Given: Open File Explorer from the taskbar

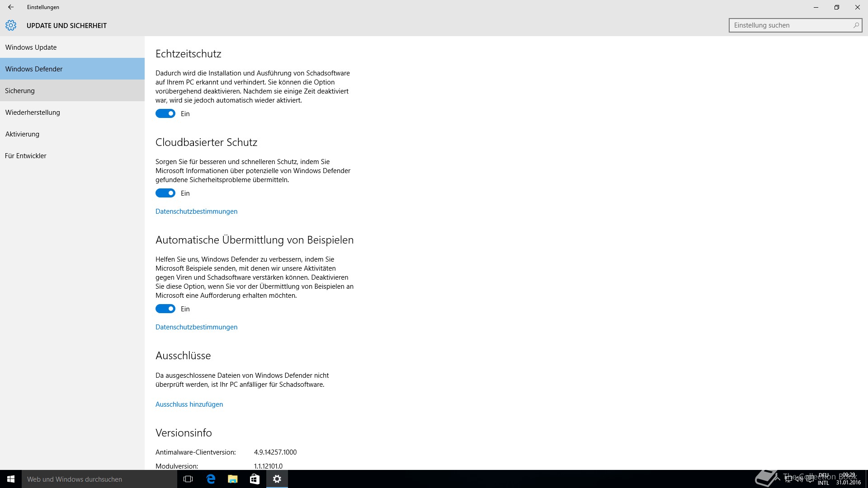Looking at the screenshot, I should [233, 479].
